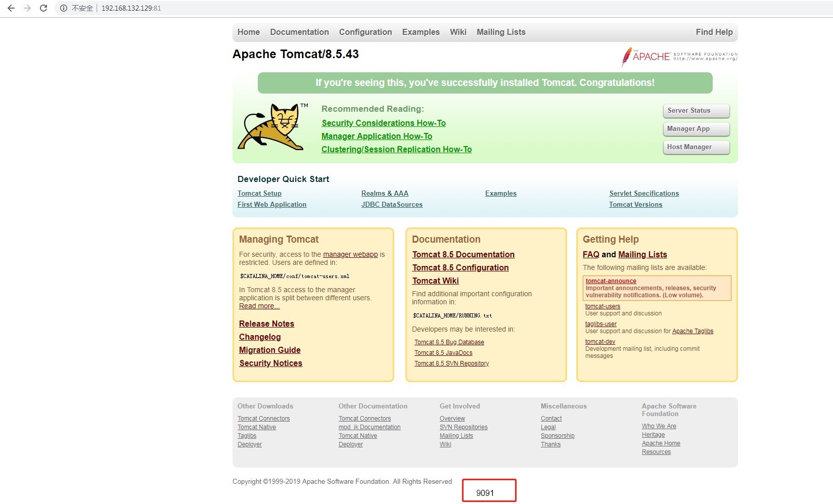
Task: Open Taglibs under Other Downloads
Action: (247, 436)
